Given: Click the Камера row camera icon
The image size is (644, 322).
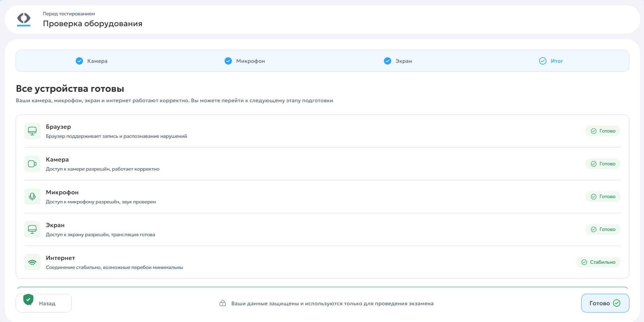Looking at the screenshot, I should click(x=32, y=164).
